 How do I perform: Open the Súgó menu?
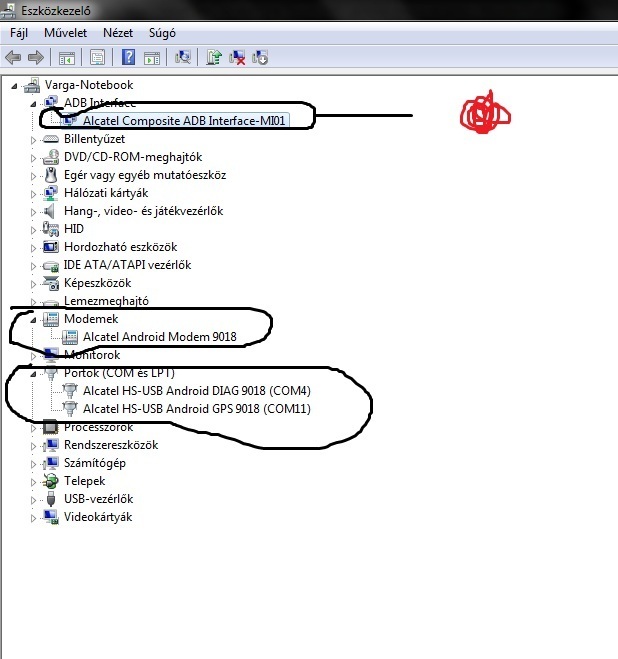click(x=162, y=33)
